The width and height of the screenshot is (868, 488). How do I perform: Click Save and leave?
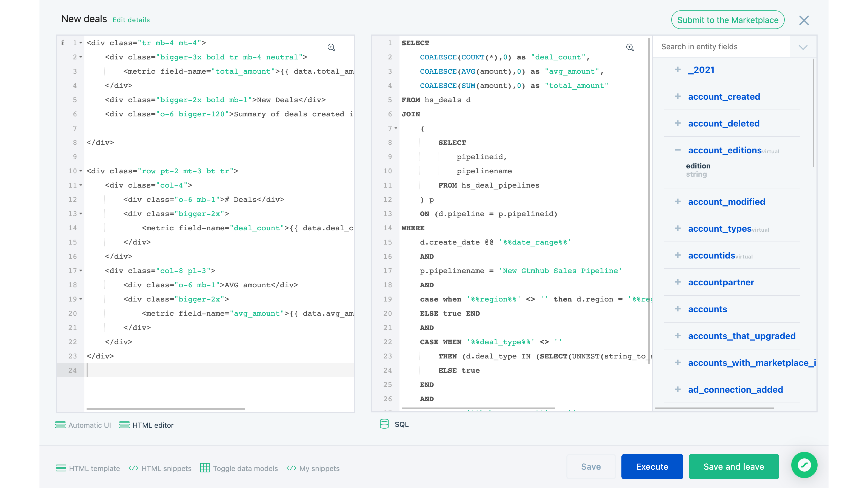pos(733,466)
